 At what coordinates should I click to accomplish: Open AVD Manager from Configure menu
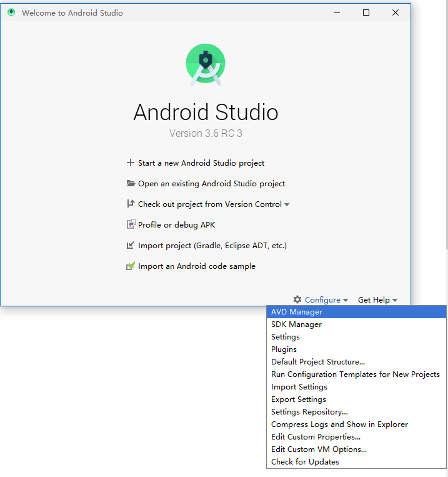(x=356, y=312)
